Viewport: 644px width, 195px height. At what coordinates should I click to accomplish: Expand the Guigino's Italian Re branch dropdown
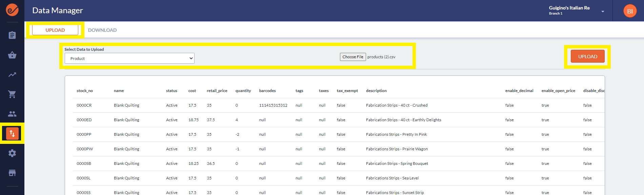pos(602,12)
